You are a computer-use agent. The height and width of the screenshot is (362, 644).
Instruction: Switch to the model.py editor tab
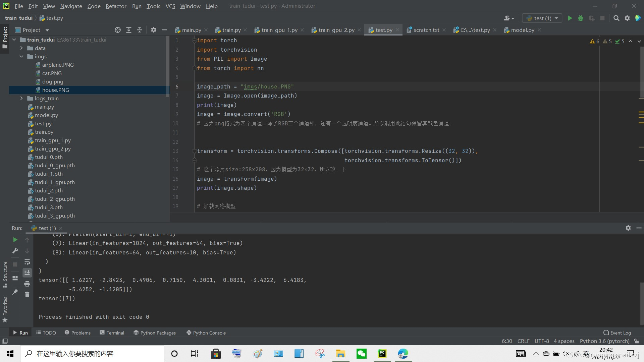pos(522,30)
